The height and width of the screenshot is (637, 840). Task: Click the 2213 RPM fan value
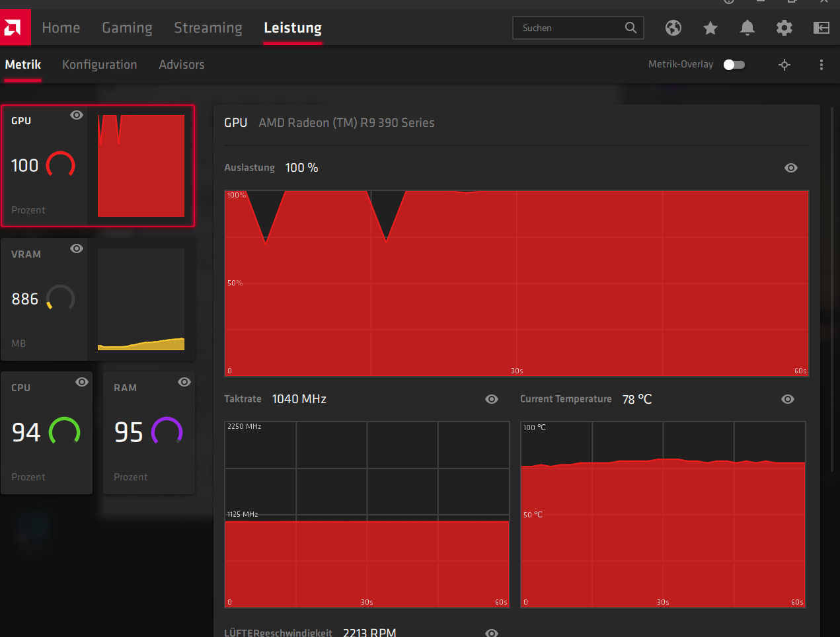pyautogui.click(x=369, y=632)
